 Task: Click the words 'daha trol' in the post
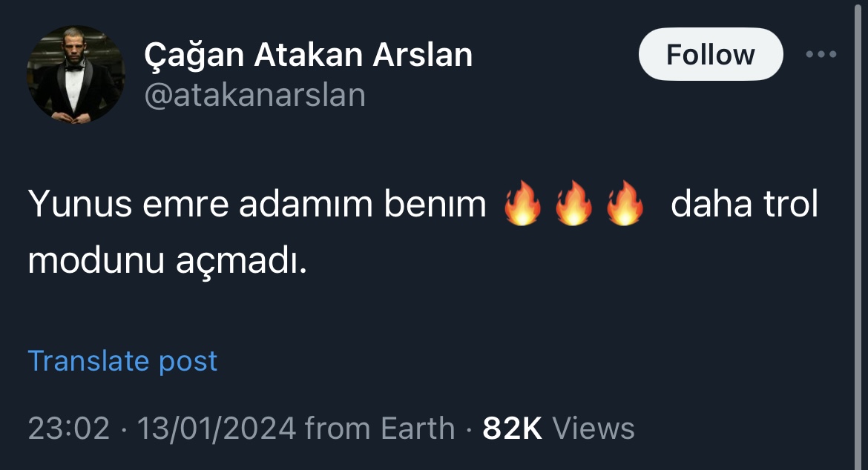point(744,203)
